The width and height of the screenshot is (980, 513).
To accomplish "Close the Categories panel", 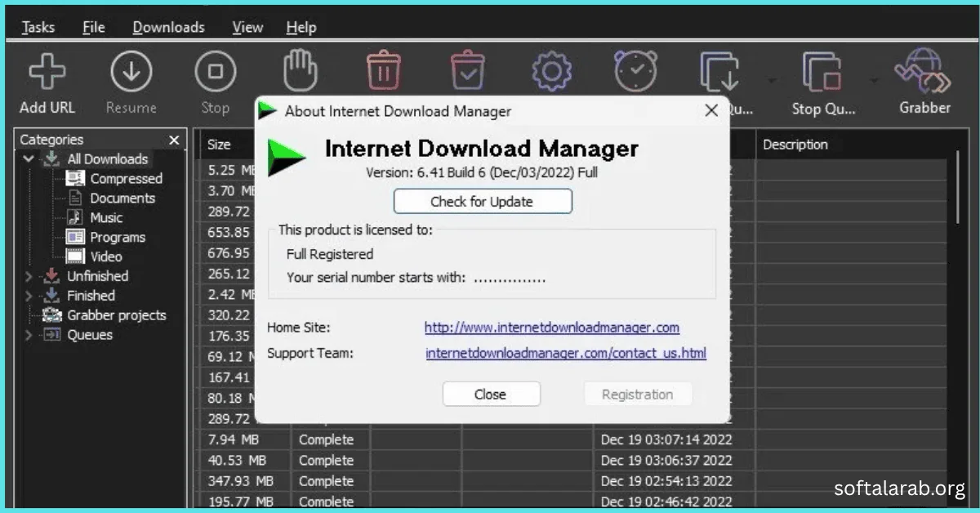I will pyautogui.click(x=174, y=140).
